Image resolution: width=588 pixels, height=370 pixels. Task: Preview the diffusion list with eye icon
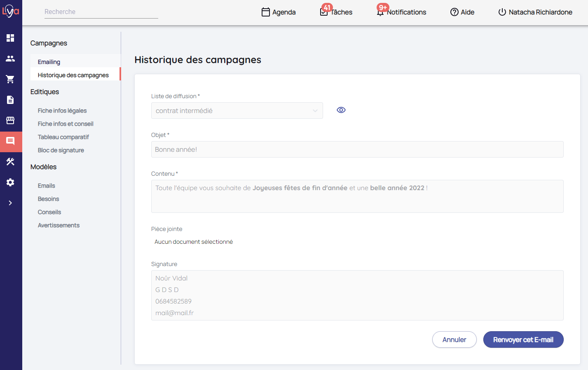pos(341,110)
